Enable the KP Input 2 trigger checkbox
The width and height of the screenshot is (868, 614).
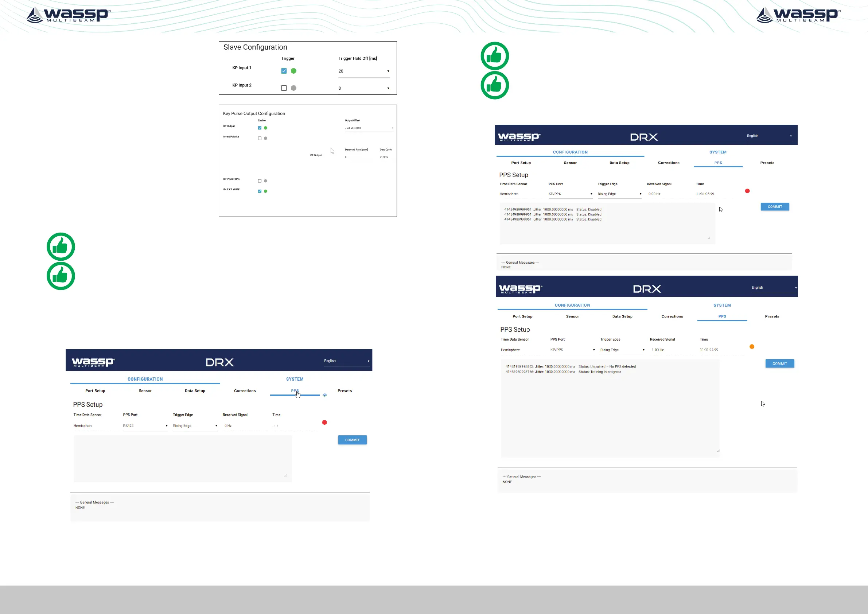(x=284, y=88)
